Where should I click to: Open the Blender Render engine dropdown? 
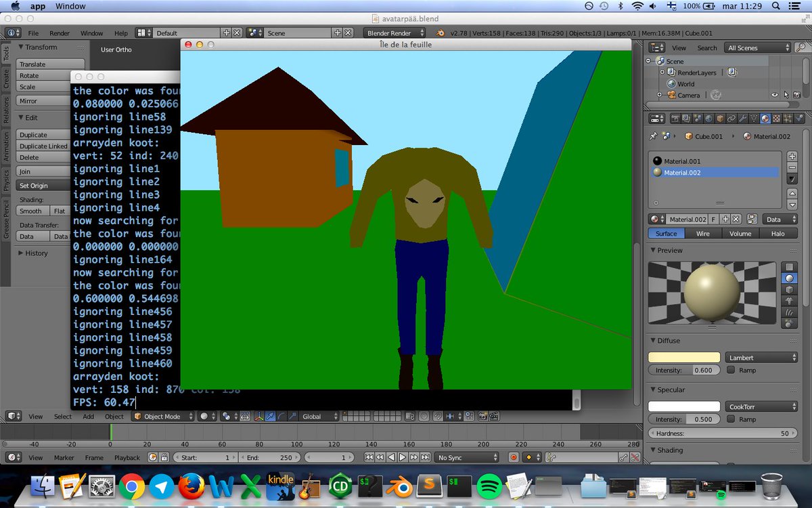click(x=395, y=33)
